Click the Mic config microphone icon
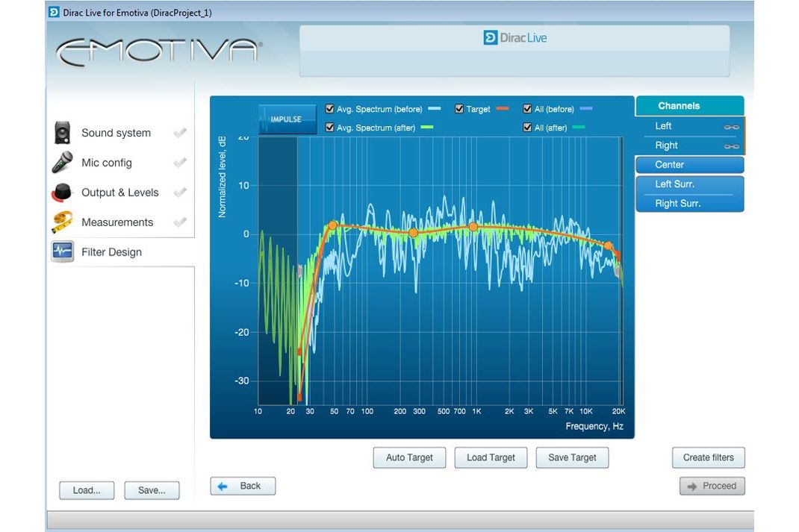Screen dimensions: 799x532 [x=62, y=163]
